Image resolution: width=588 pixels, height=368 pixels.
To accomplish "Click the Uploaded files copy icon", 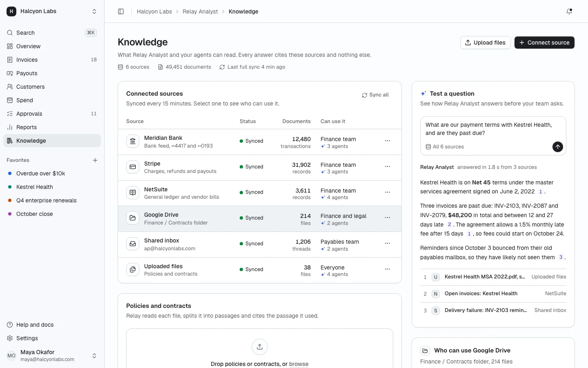I will click(133, 269).
